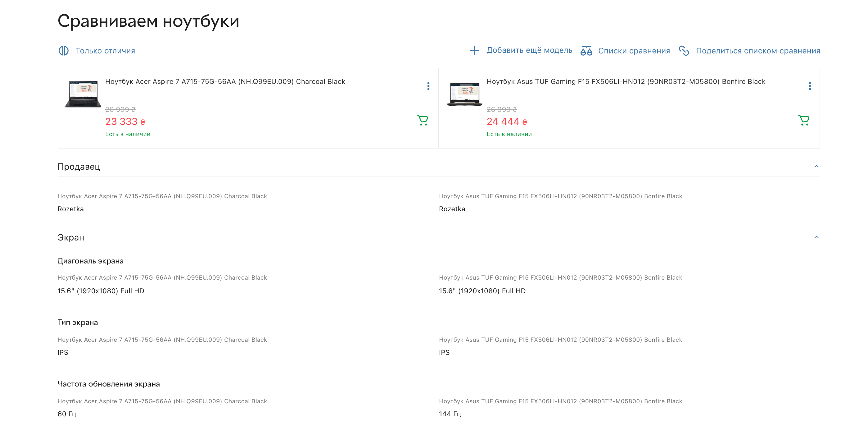Click 'Есть в наличии' under Asus price
Image resolution: width=868 pixels, height=430 pixels.
(x=509, y=134)
